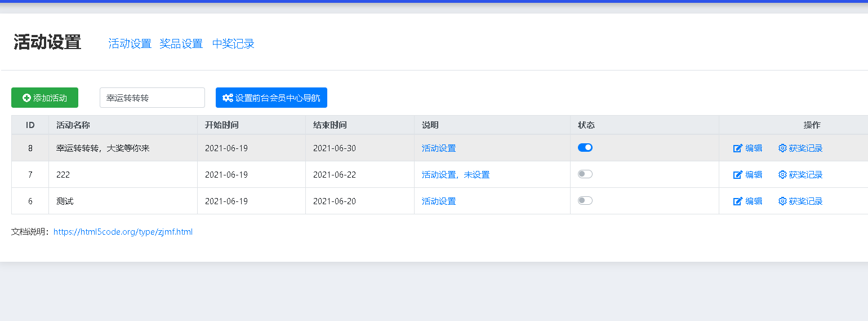Click the pencil edit icon for activity 8

[x=738, y=148]
